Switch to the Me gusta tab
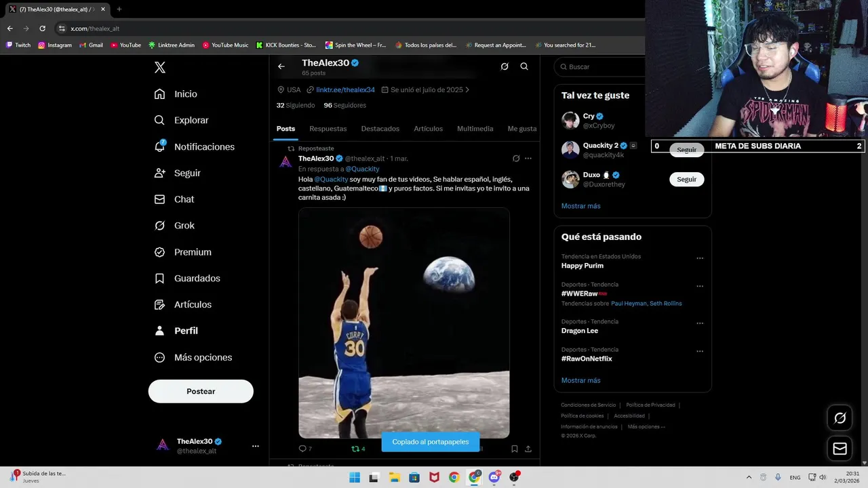The height and width of the screenshot is (488, 868). click(x=522, y=129)
